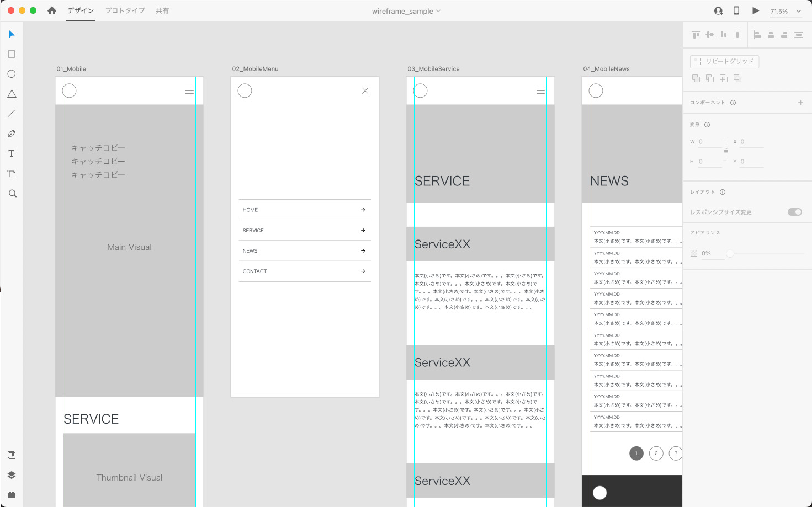Switch to the 共有 tab
Viewport: 812px width, 507px height.
tap(162, 10)
